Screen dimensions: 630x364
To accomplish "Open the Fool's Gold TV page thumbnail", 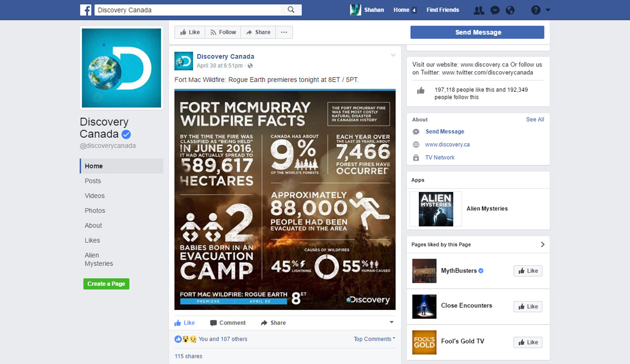I will [x=424, y=342].
